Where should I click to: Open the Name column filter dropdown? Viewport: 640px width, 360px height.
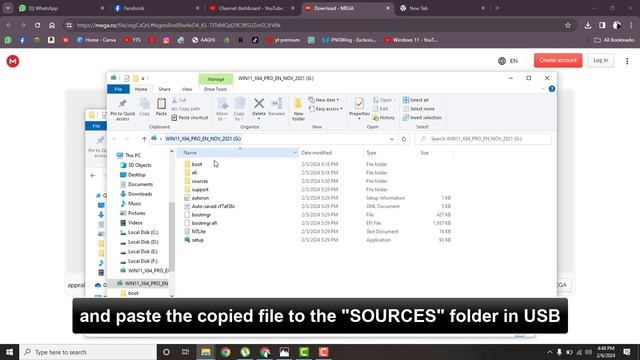click(x=295, y=153)
